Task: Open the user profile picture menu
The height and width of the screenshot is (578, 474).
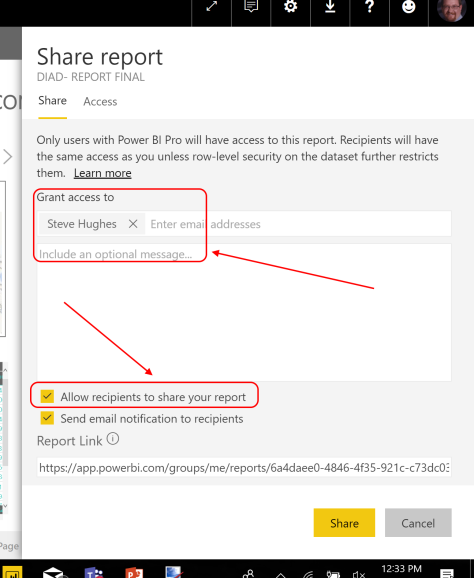Action: [452, 9]
